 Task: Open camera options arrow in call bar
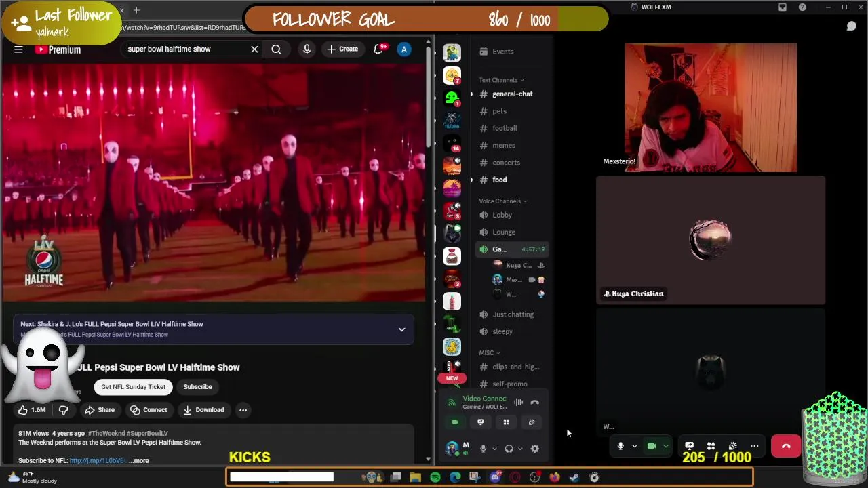(x=666, y=446)
